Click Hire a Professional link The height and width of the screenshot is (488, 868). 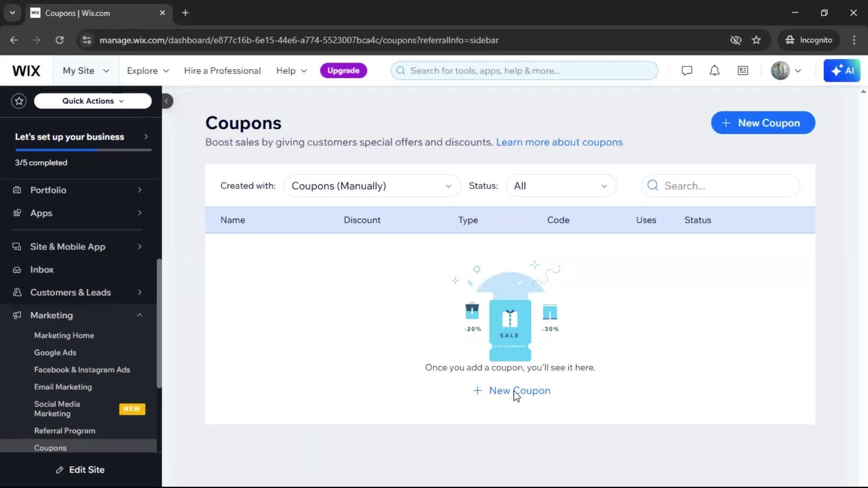point(222,71)
